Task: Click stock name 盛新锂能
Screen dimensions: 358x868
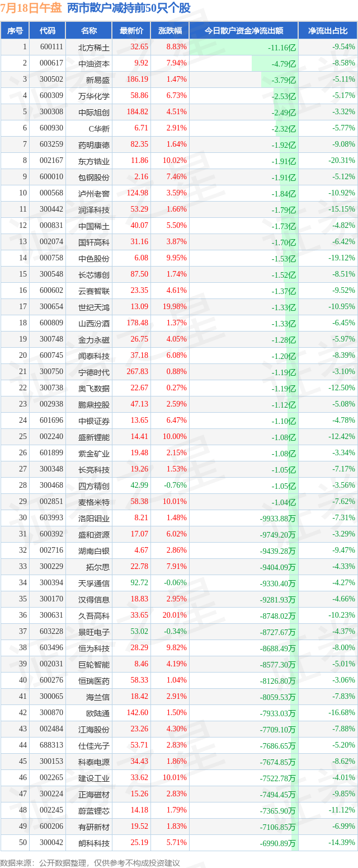Action: click(x=94, y=437)
